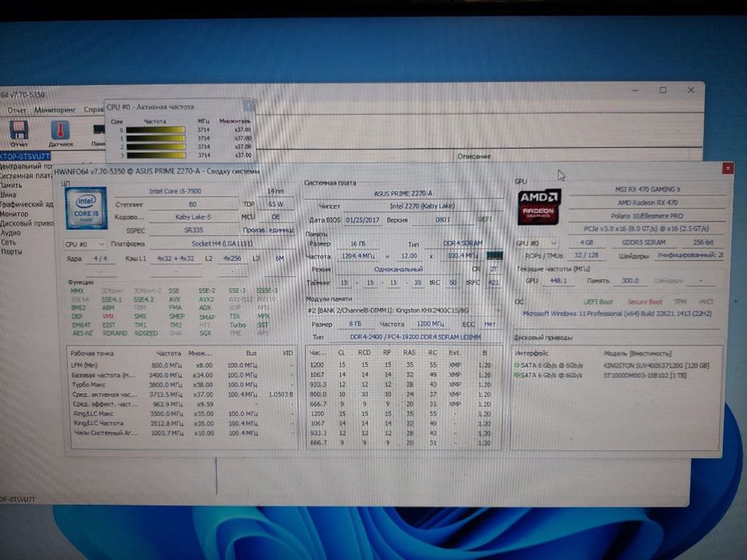This screenshot has width=747, height=560.
Task: Select Дисковый привод tree entry
Action: pos(26,223)
